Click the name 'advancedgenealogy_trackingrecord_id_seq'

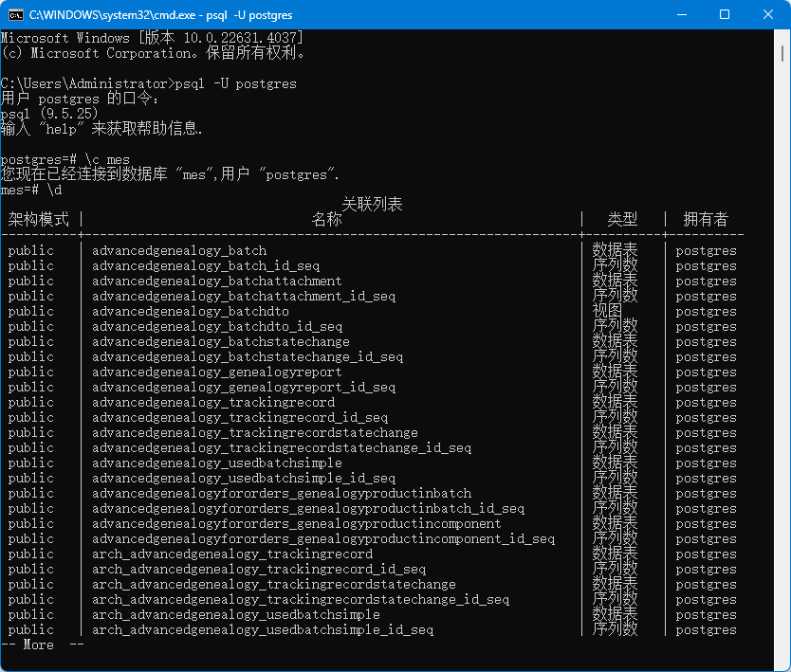tap(240, 417)
